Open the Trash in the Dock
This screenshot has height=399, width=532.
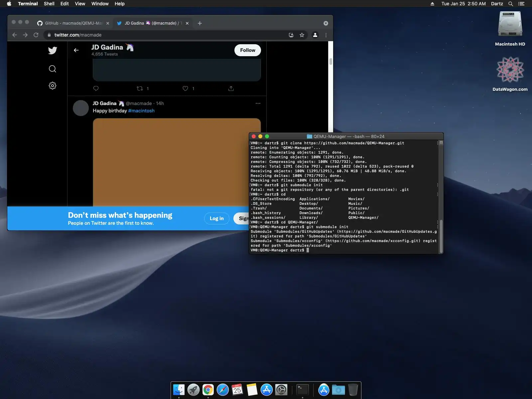click(x=353, y=390)
